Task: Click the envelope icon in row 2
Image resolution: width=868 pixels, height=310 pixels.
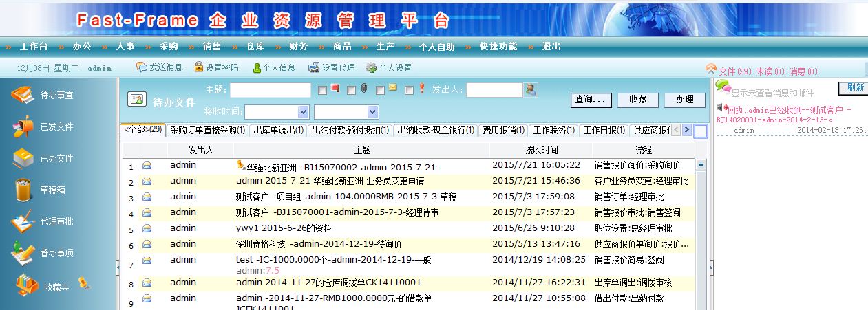Action: pos(147,181)
